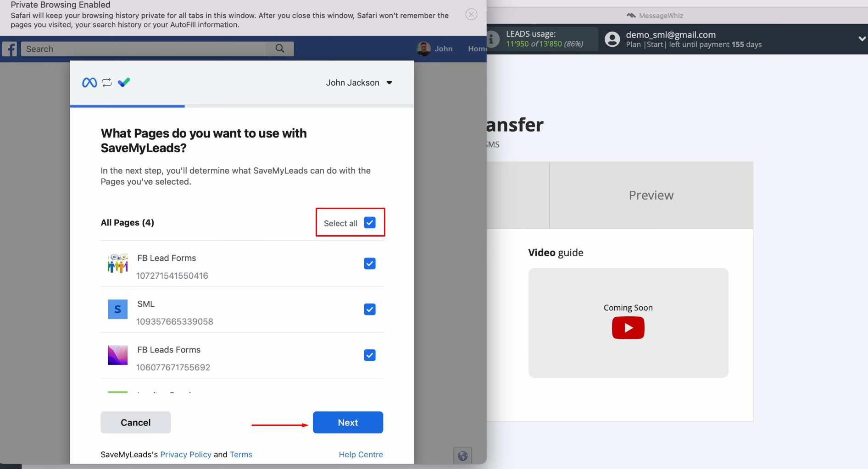Uncheck the FB Lead Forms page checkbox
Screen dimensions: 868x469
[x=370, y=264]
